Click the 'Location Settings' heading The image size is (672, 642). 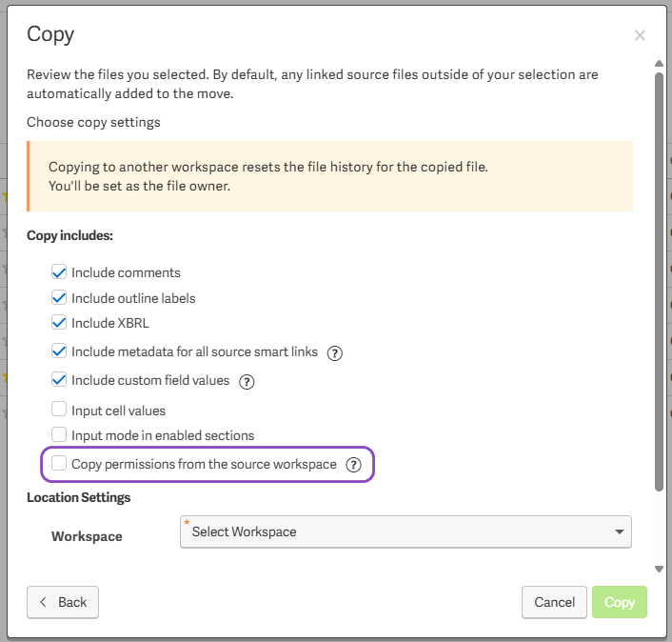(x=79, y=497)
